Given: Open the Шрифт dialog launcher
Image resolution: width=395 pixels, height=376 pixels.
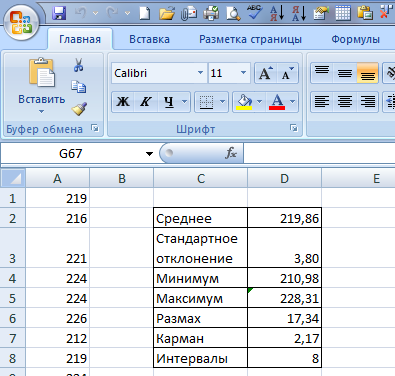Looking at the screenshot, I should pyautogui.click(x=294, y=128).
